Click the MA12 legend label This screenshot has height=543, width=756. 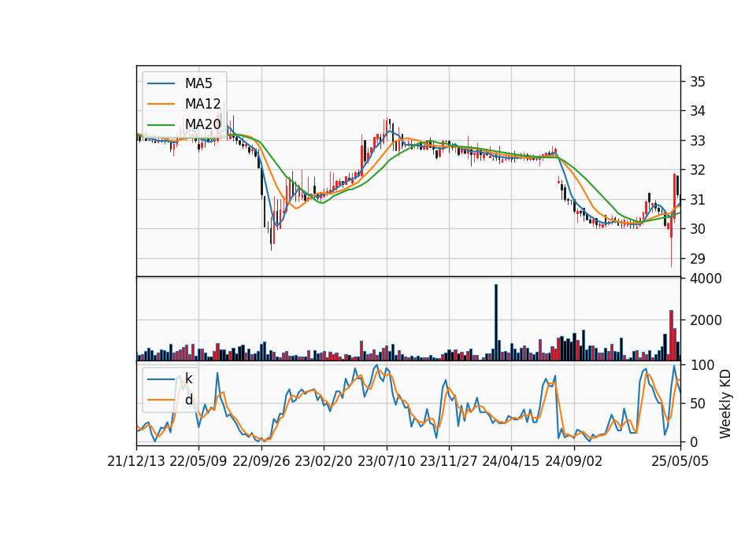click(x=202, y=104)
